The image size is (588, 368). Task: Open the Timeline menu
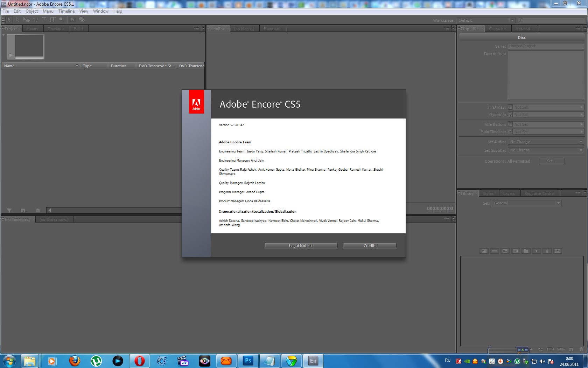(x=66, y=11)
